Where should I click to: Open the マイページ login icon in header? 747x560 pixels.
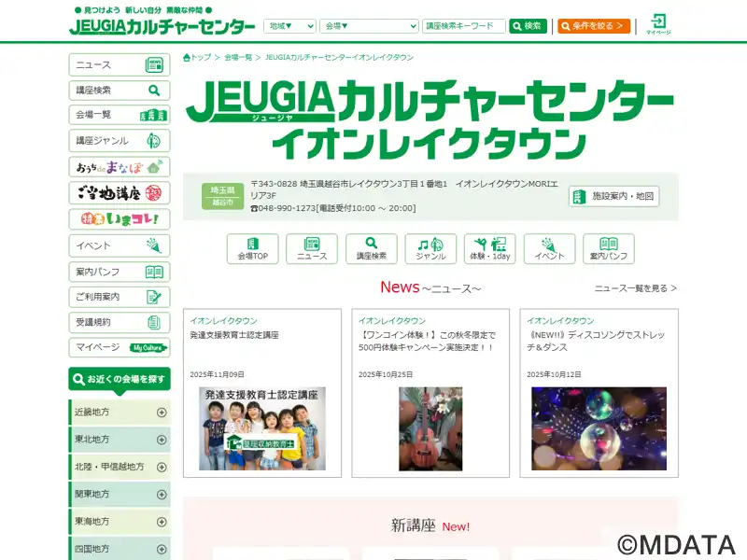pos(658,24)
